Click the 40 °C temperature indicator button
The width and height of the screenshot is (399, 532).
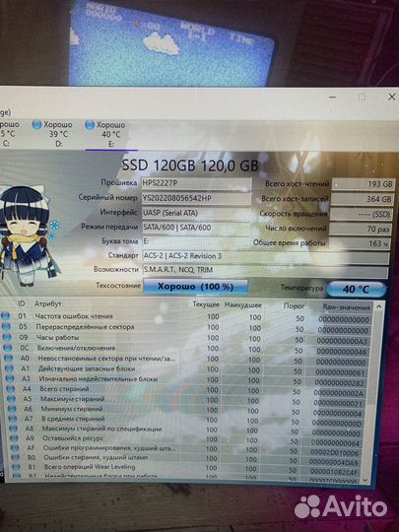357,289
